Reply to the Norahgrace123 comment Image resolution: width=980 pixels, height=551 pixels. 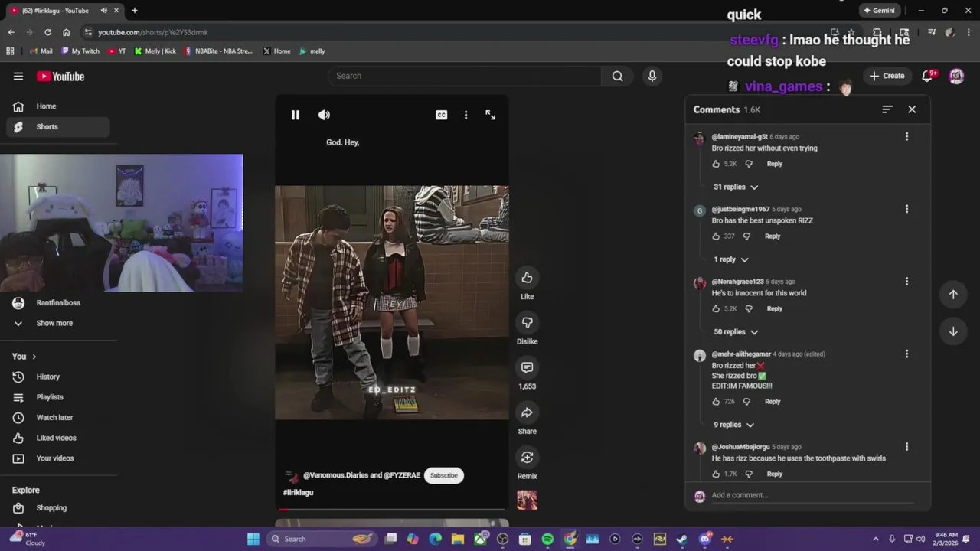(775, 308)
